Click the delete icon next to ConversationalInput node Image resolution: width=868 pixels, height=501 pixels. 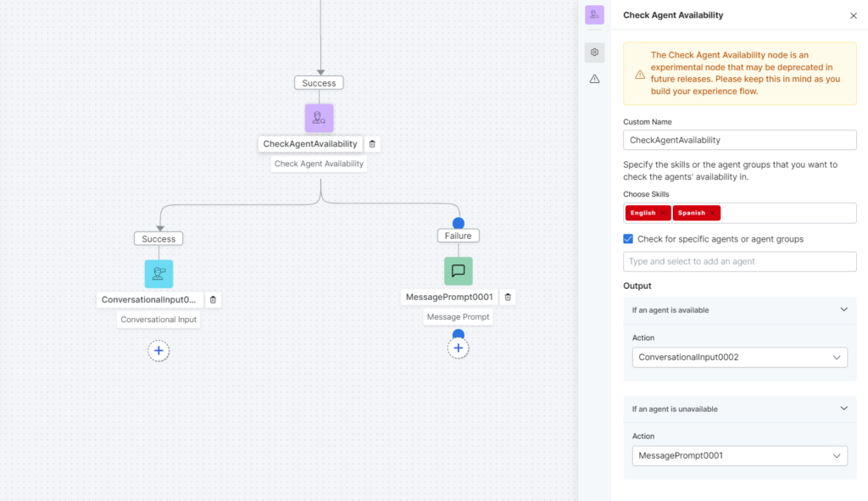coord(213,299)
